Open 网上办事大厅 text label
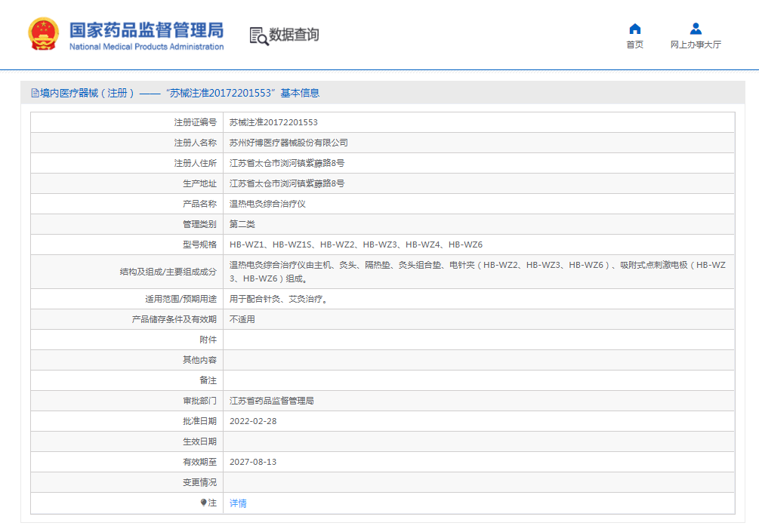This screenshot has height=532, width=759. click(x=696, y=45)
